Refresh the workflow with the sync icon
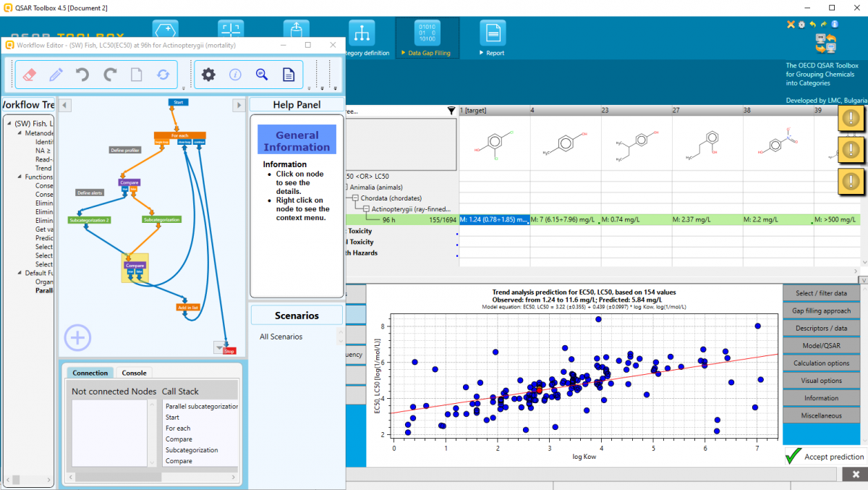The height and width of the screenshot is (490, 868). click(162, 74)
